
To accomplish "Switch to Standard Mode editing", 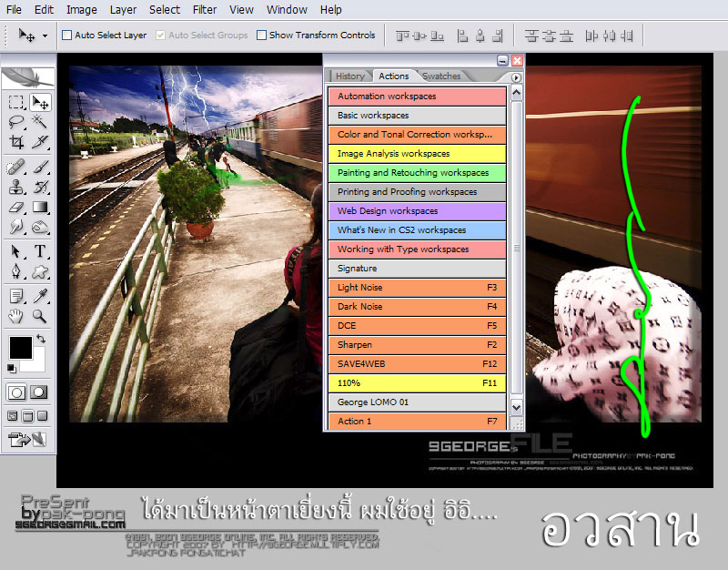I will (x=16, y=392).
